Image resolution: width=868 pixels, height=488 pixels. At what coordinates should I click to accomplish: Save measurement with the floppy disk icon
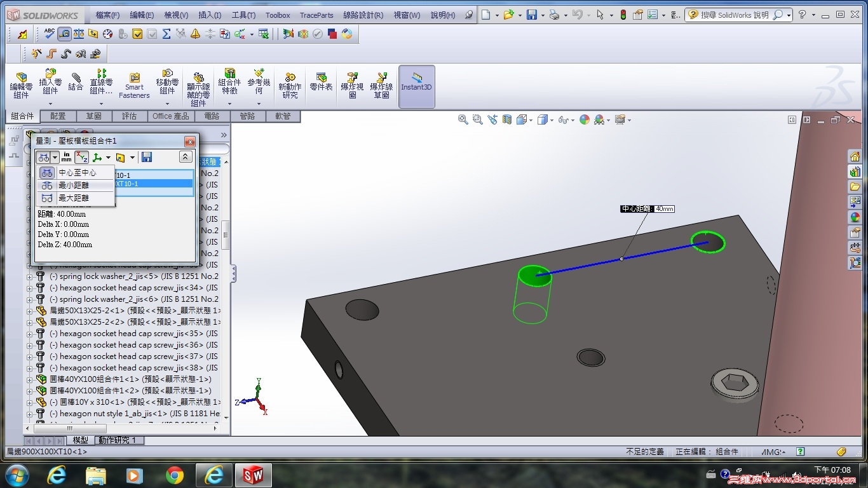(x=147, y=157)
